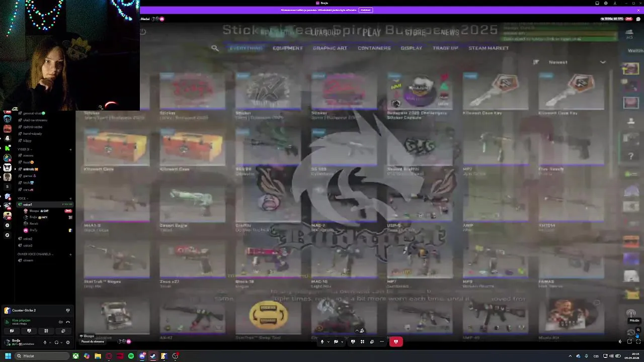The width and height of the screenshot is (644, 362).
Task: Toggle microphone in the stream control bar
Action: (x=323, y=342)
